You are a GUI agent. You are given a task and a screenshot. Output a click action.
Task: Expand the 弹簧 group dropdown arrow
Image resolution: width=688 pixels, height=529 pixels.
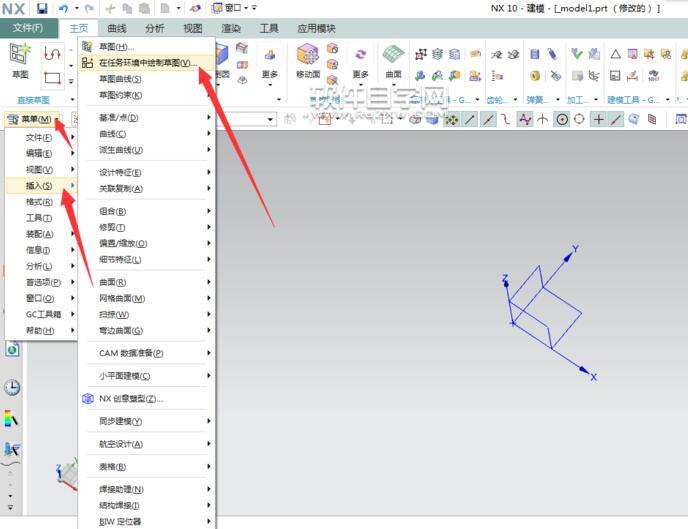coord(558,100)
